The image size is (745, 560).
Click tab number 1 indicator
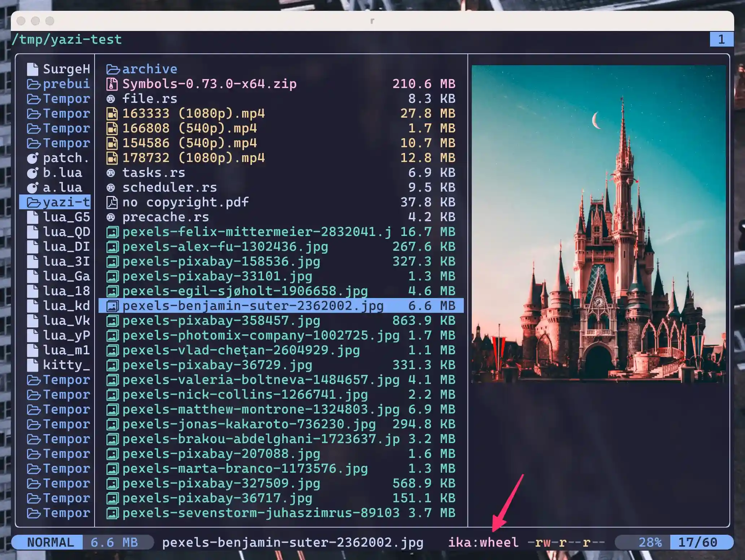(x=721, y=39)
